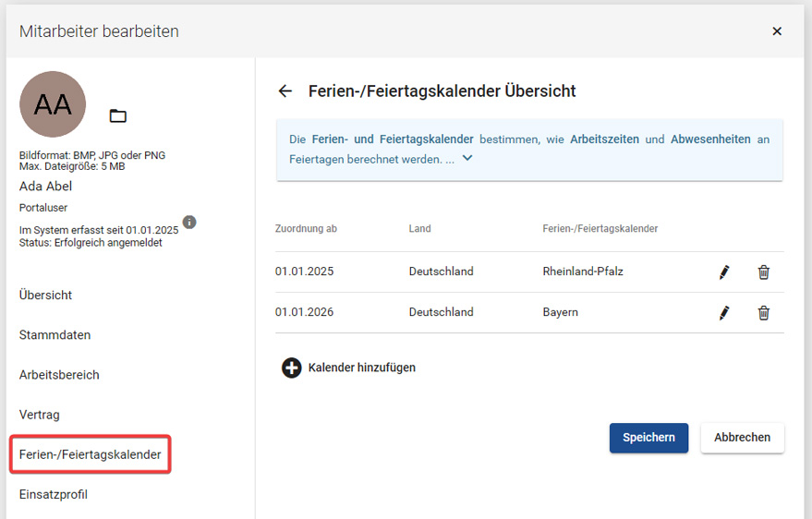Click the Portaluser role text
Viewport: 812px width, 519px height.
coord(43,208)
